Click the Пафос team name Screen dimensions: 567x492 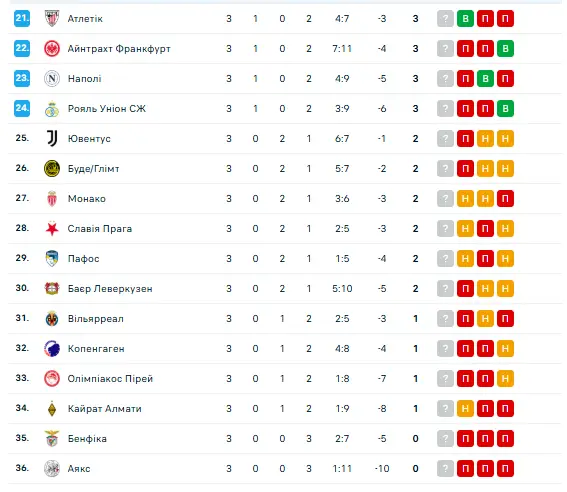tap(84, 259)
